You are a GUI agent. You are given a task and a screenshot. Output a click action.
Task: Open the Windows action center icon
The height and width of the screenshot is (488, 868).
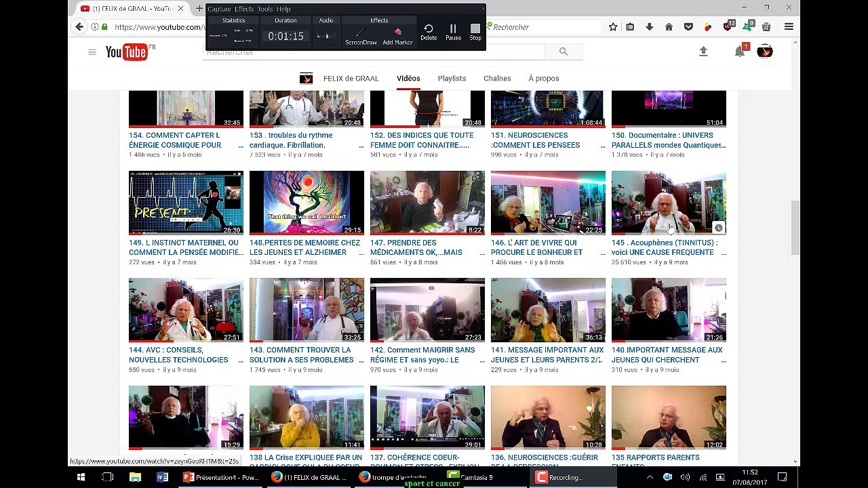pyautogui.click(x=782, y=477)
